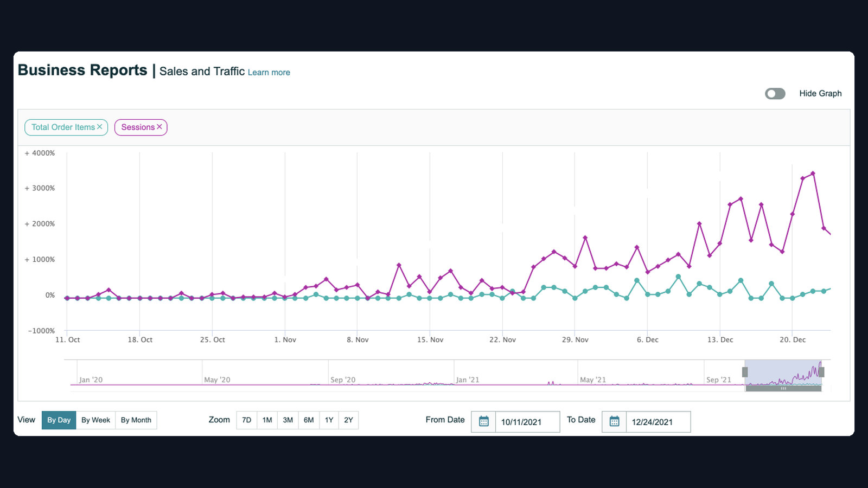Click the 'Jan '21' navigator label
Image resolution: width=868 pixels, height=488 pixels.
click(468, 380)
